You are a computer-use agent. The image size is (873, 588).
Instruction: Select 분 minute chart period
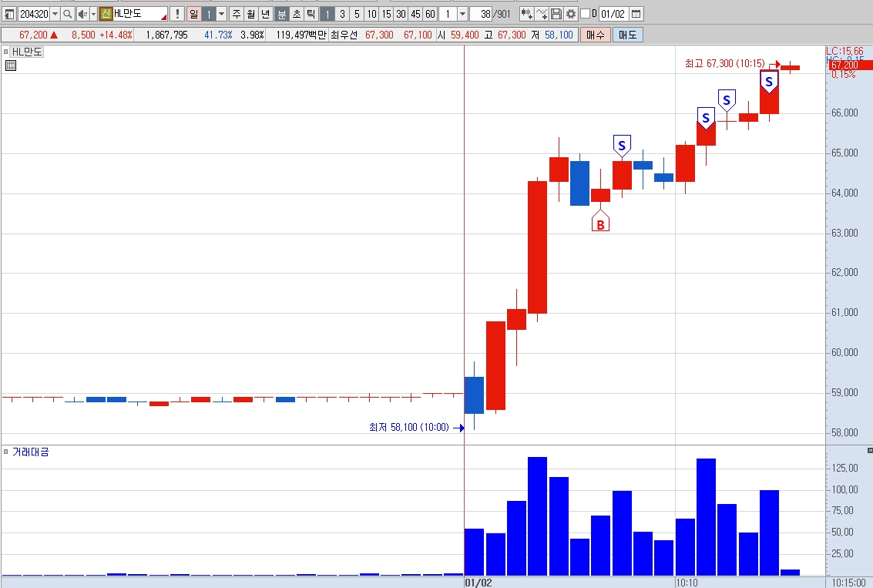pos(282,14)
